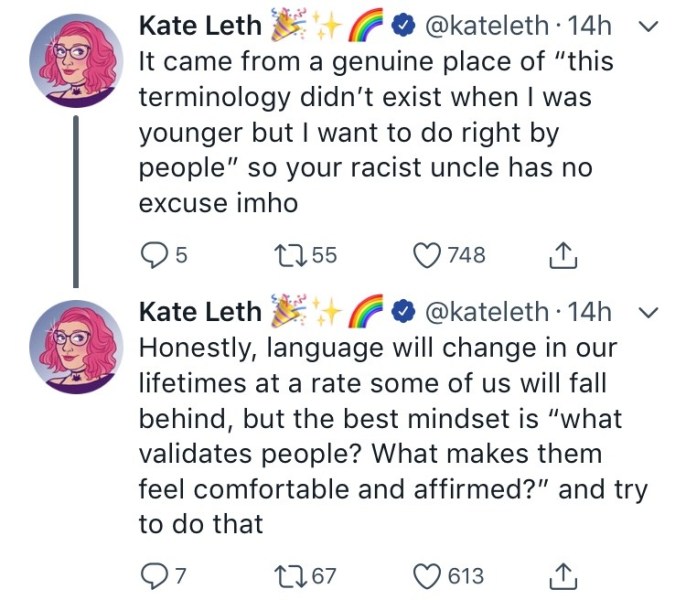Viewport: 686px width, 600px height.
Task: Open the Kate Leth name on first tweet
Action: (200, 25)
